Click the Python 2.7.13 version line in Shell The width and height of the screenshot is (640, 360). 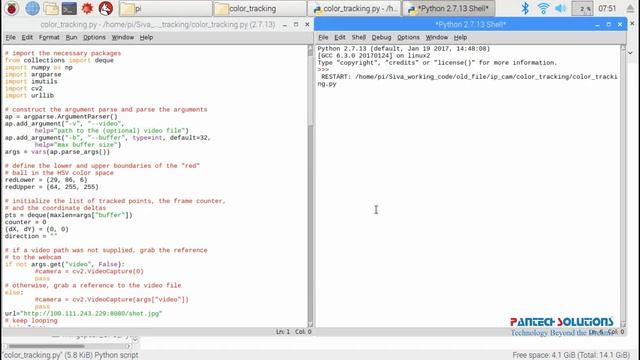[404, 49]
